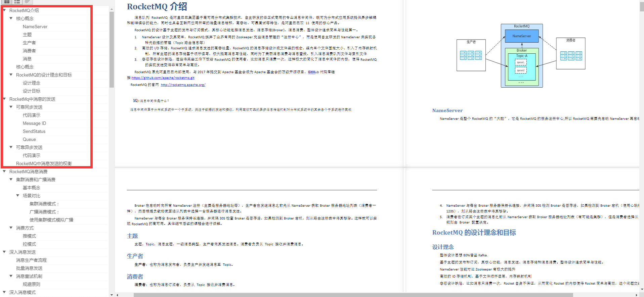
Task: Show the document outline list view
Action: click(17, 2)
